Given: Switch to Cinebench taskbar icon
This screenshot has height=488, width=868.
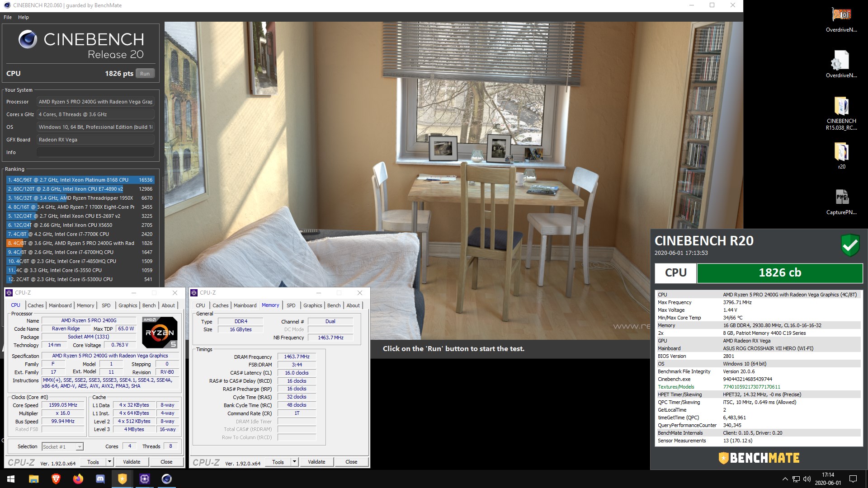Looking at the screenshot, I should (167, 479).
